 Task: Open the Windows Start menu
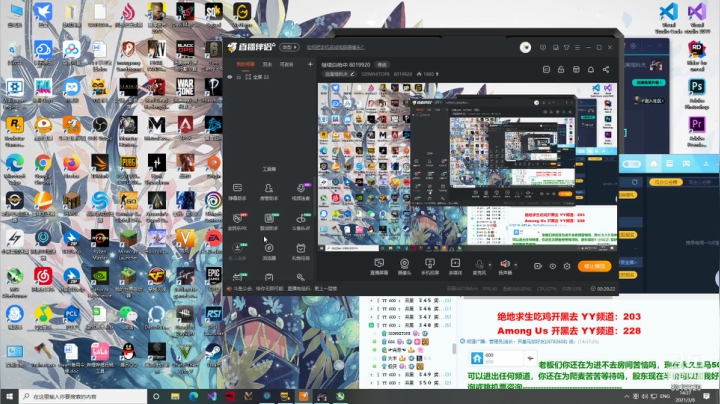point(9,396)
